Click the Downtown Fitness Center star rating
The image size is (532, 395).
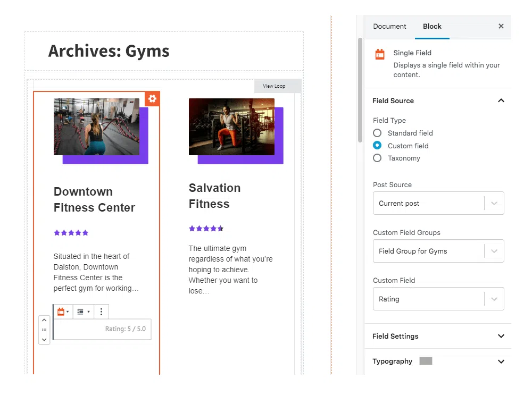coord(71,233)
